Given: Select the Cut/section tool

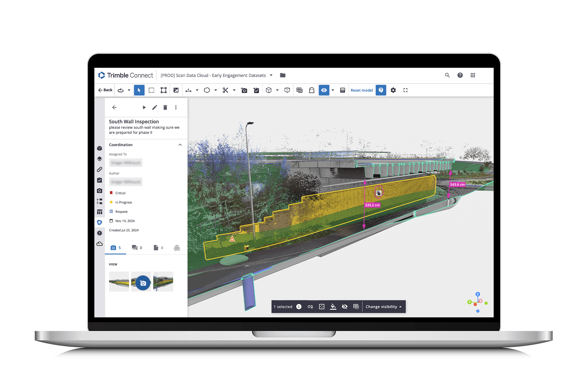Looking at the screenshot, I should (x=225, y=90).
